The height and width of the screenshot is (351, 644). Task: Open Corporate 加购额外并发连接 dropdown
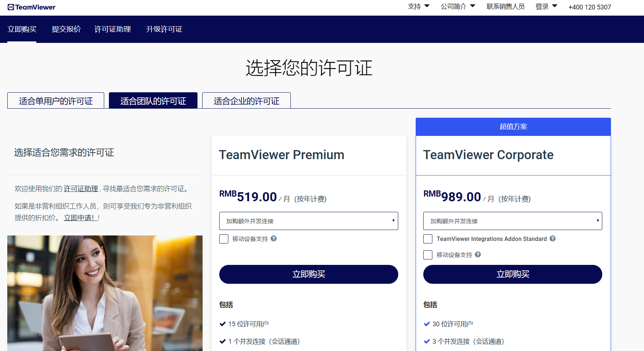tap(513, 221)
